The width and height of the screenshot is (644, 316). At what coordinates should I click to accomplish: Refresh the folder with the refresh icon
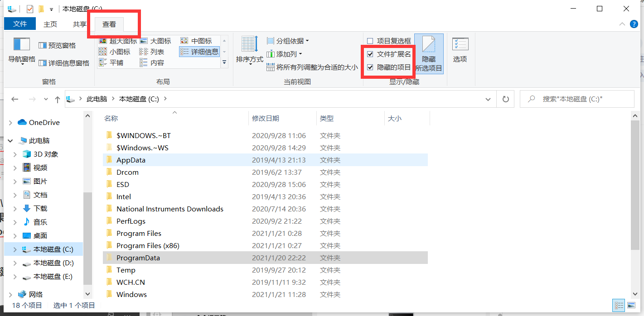505,99
